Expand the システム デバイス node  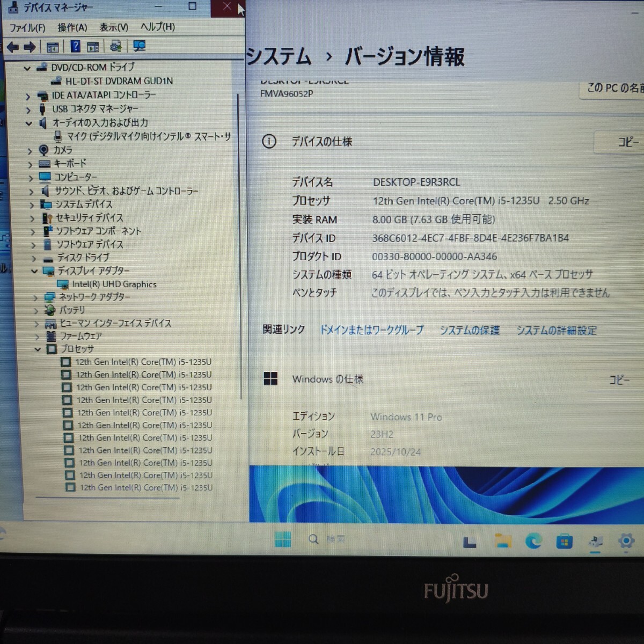(32, 205)
